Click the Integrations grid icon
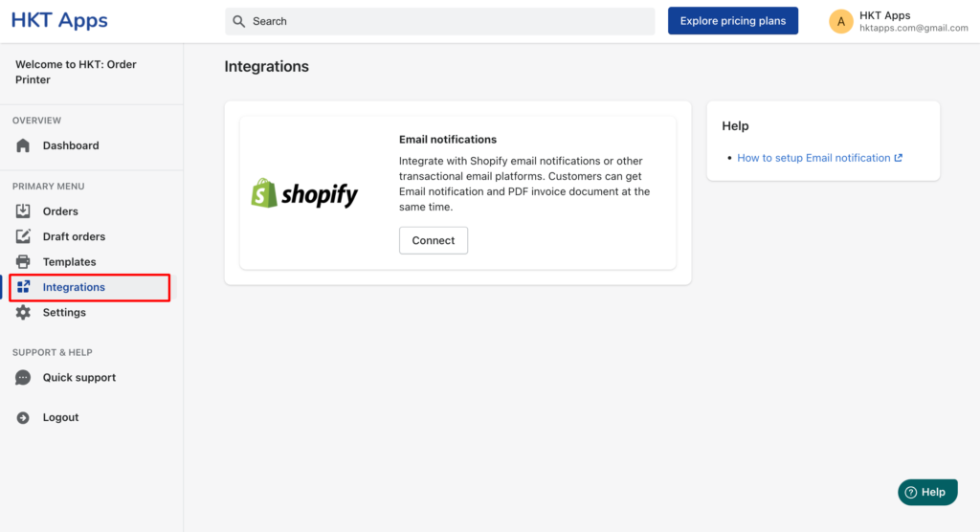Screen dimensions: 980x532 point(23,287)
